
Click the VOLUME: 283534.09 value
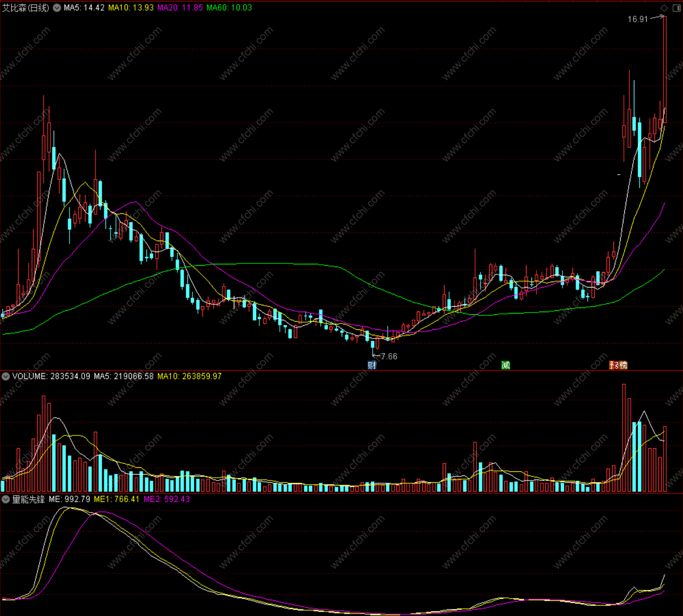(x=51, y=376)
